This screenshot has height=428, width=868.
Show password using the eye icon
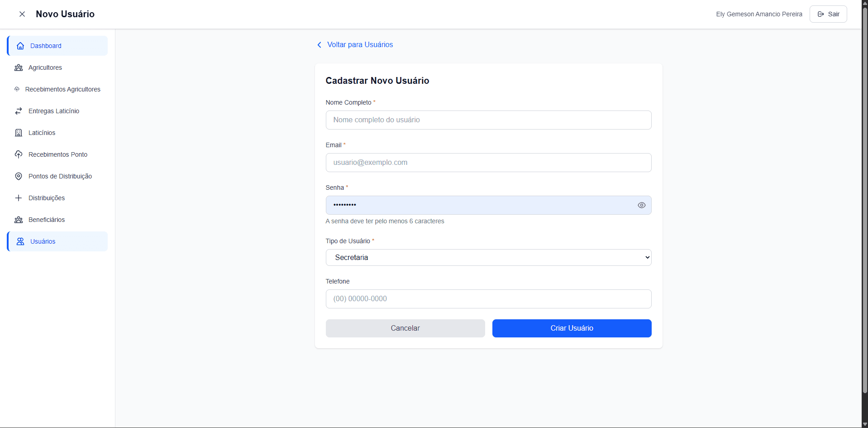[641, 205]
